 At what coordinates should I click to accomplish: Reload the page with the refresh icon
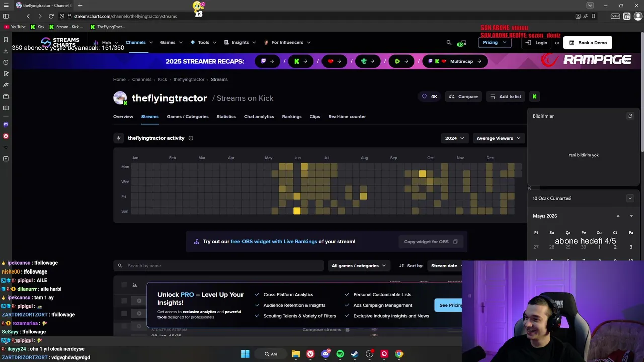click(x=51, y=16)
